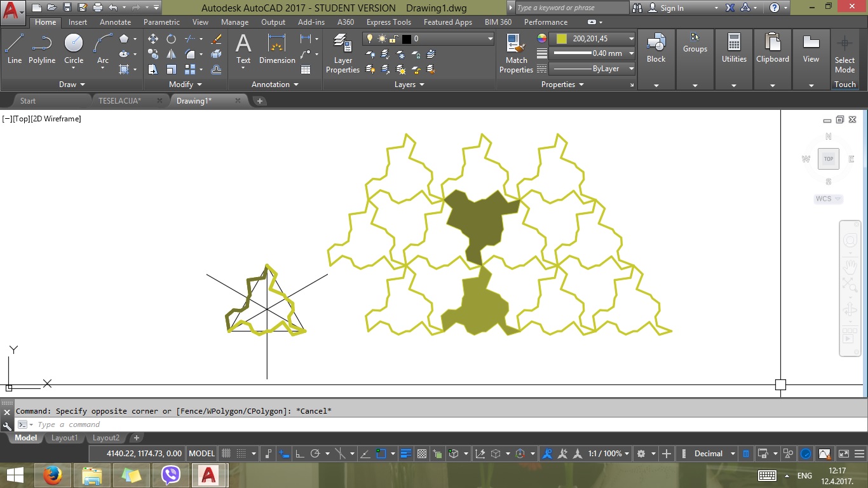Open the 0.40 mm lineweight dropdown
Viewport: 868px width, 488px height.
pos(593,53)
